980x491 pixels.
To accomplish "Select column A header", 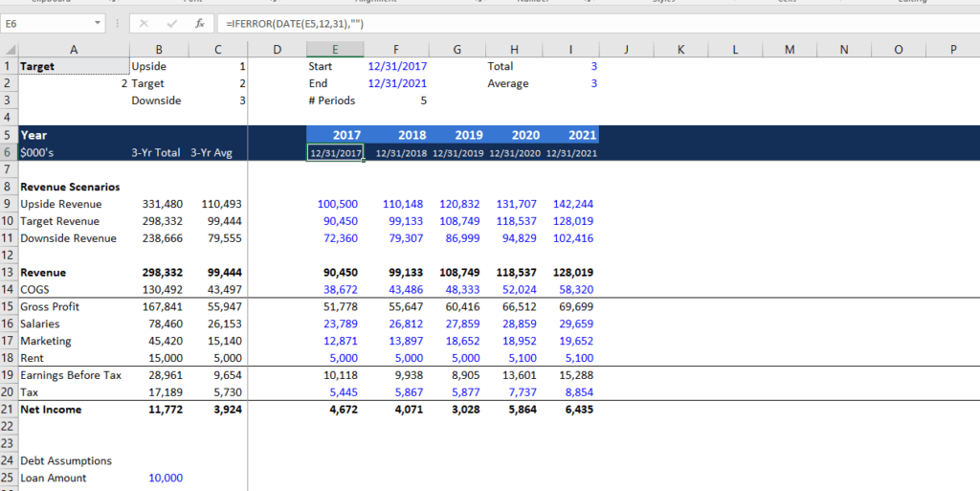I will click(x=74, y=49).
